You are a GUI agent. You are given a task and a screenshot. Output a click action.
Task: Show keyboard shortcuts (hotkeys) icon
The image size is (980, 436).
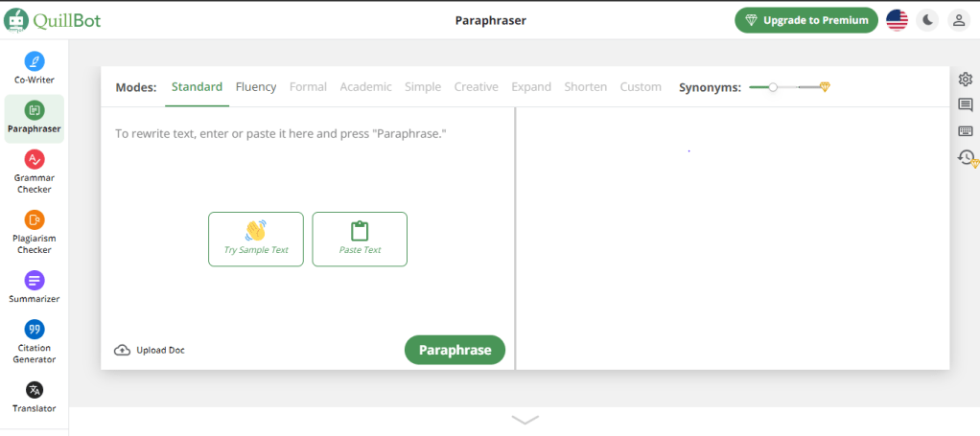click(x=966, y=131)
